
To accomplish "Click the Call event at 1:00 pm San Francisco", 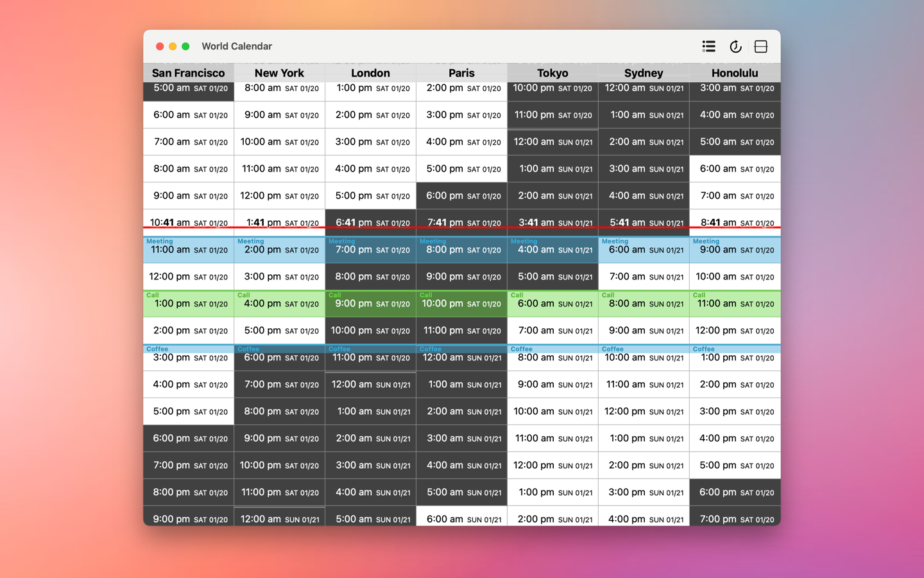I will pos(189,304).
